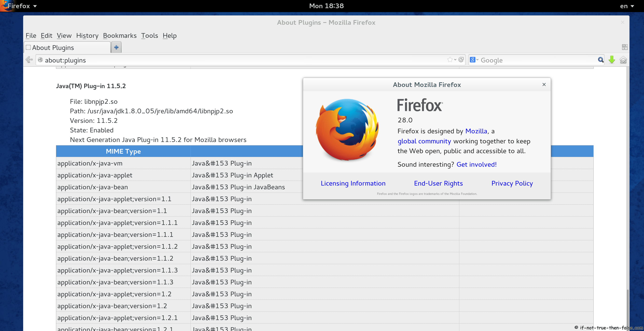Image resolution: width=644 pixels, height=331 pixels.
Task: Click the bookmark star icon
Action: pyautogui.click(x=450, y=60)
